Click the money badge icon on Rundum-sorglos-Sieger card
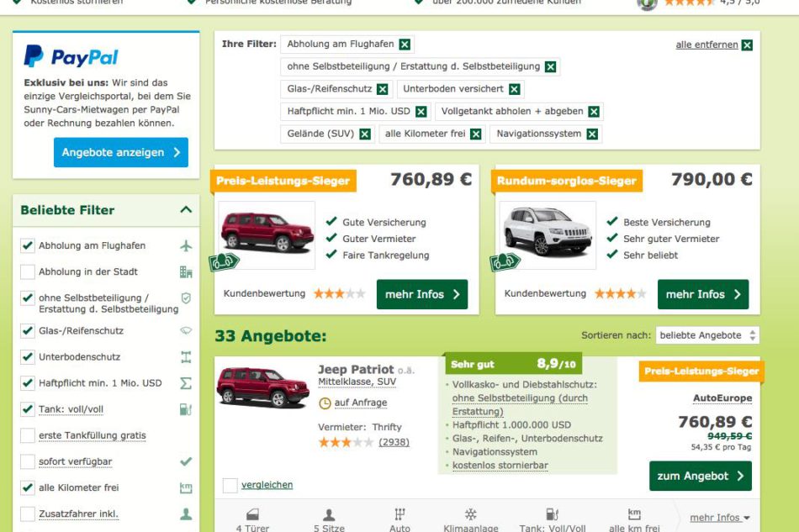Viewport: 799px width, 532px height. [x=505, y=261]
